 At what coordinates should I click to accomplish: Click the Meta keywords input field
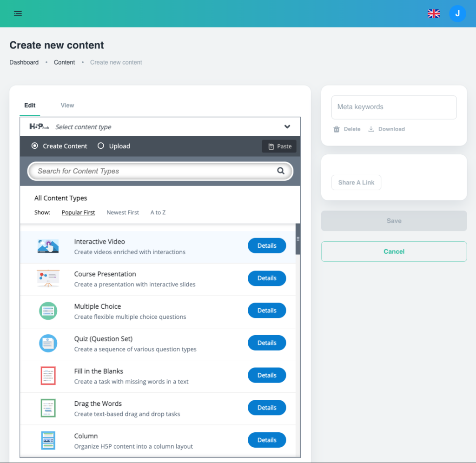(x=394, y=107)
